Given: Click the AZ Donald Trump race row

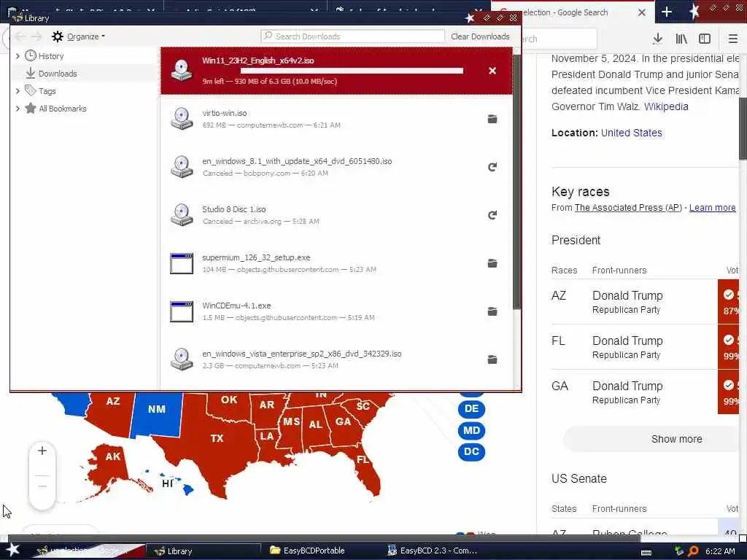Looking at the screenshot, I should [645, 302].
